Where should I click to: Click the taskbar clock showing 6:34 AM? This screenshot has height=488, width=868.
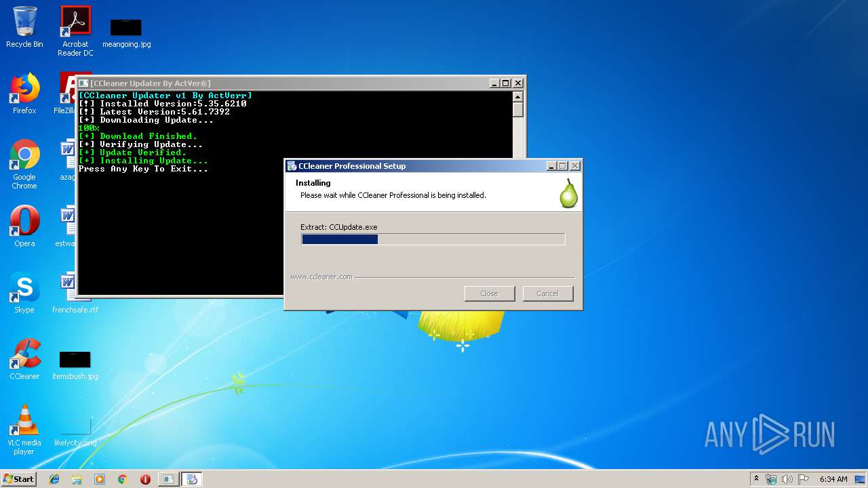point(833,479)
